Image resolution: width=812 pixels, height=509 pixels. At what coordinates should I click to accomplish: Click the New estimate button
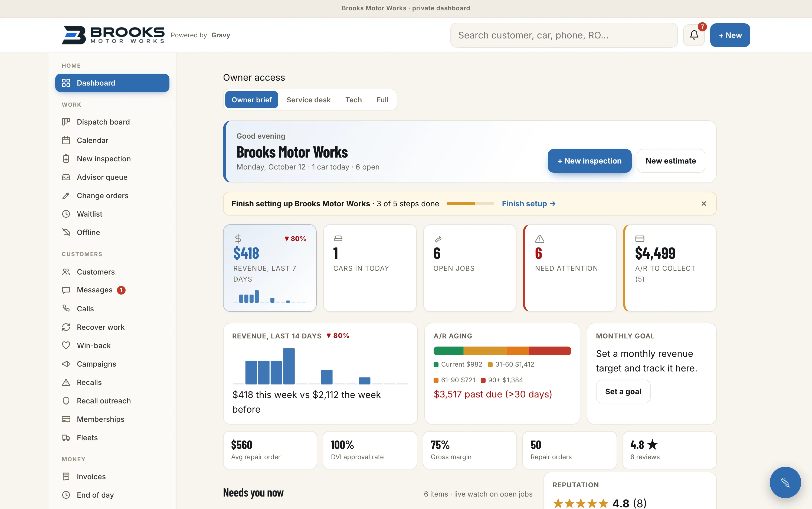tap(670, 161)
